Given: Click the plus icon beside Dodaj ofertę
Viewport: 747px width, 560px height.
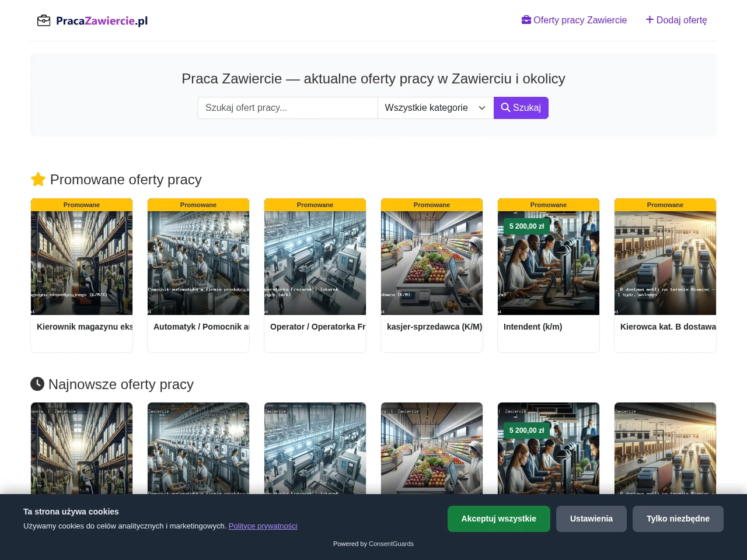Looking at the screenshot, I should coord(650,20).
